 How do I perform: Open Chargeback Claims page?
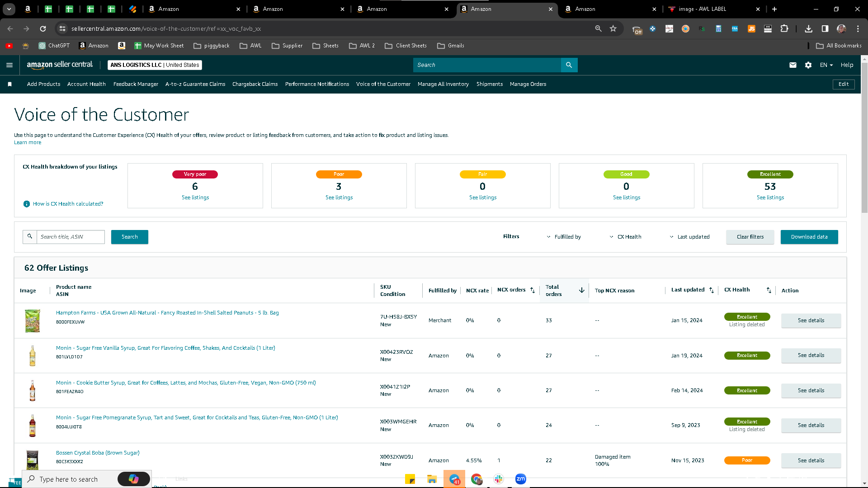(255, 84)
